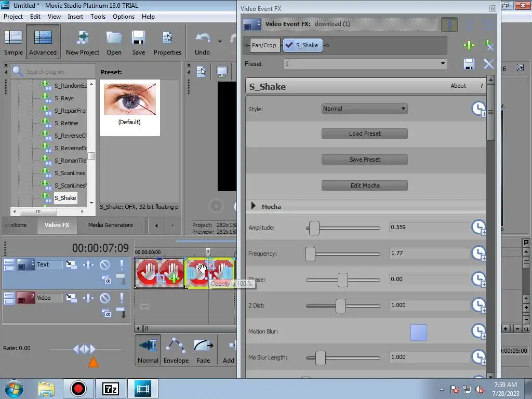Open Track Motion on Video track
This screenshot has width=532, height=399.
71,298
